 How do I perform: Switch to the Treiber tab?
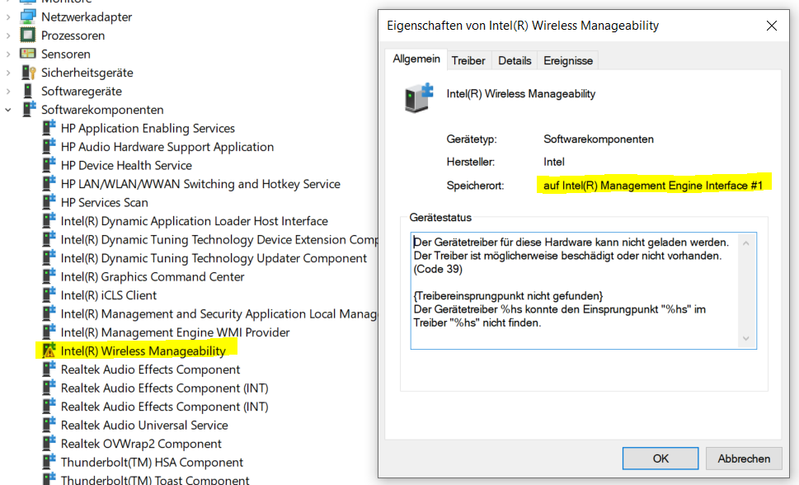468,61
